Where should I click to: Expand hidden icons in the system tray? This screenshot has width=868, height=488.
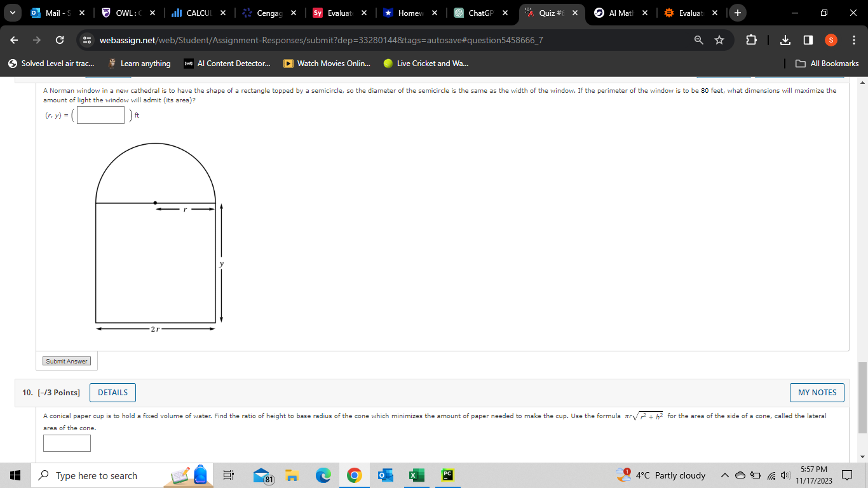pyautogui.click(x=724, y=475)
